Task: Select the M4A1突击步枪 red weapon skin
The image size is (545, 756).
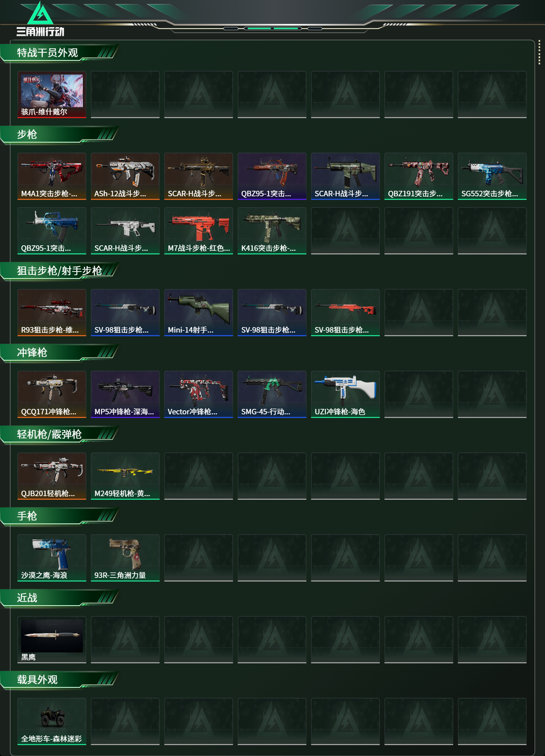Action: coord(52,176)
